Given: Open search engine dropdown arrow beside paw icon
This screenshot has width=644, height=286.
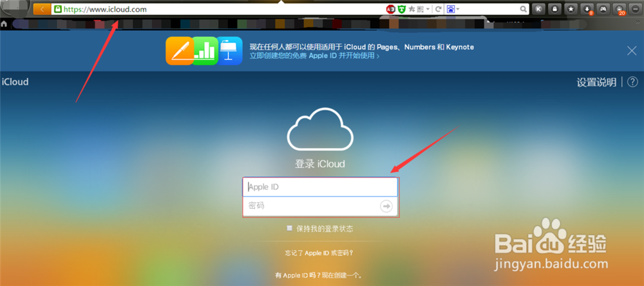Looking at the screenshot, I should coord(457,9).
